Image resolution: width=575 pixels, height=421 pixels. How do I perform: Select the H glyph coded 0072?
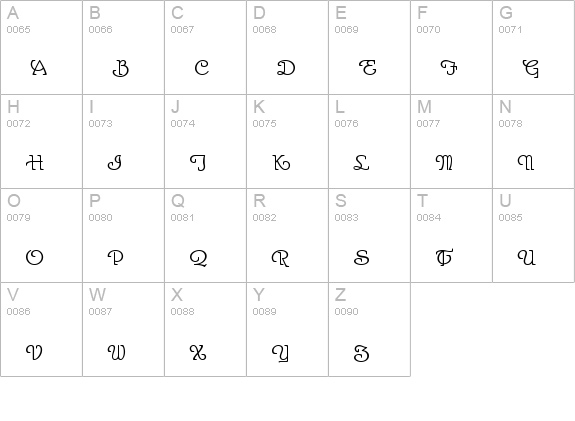[x=41, y=142]
